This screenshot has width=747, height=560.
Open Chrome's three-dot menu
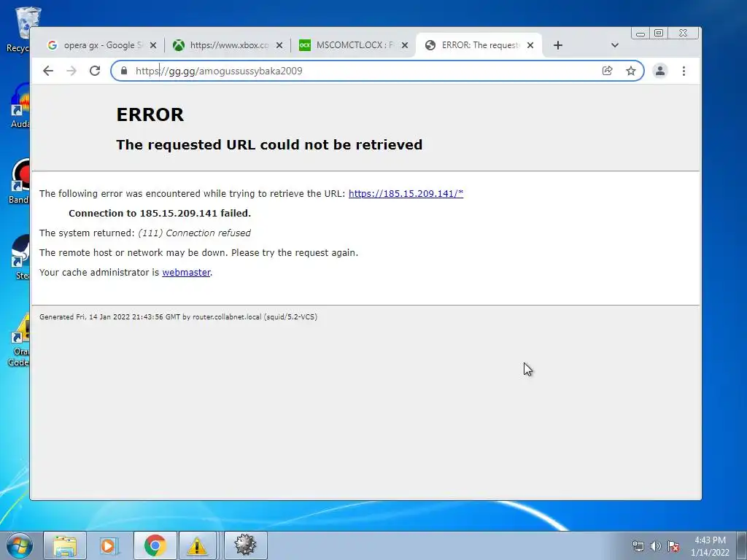pyautogui.click(x=684, y=71)
